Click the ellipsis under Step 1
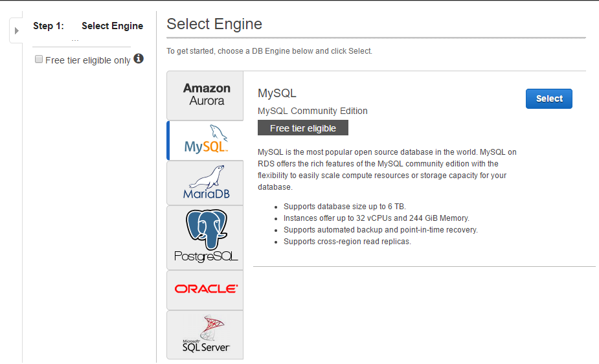599x364 pixels. 75,40
